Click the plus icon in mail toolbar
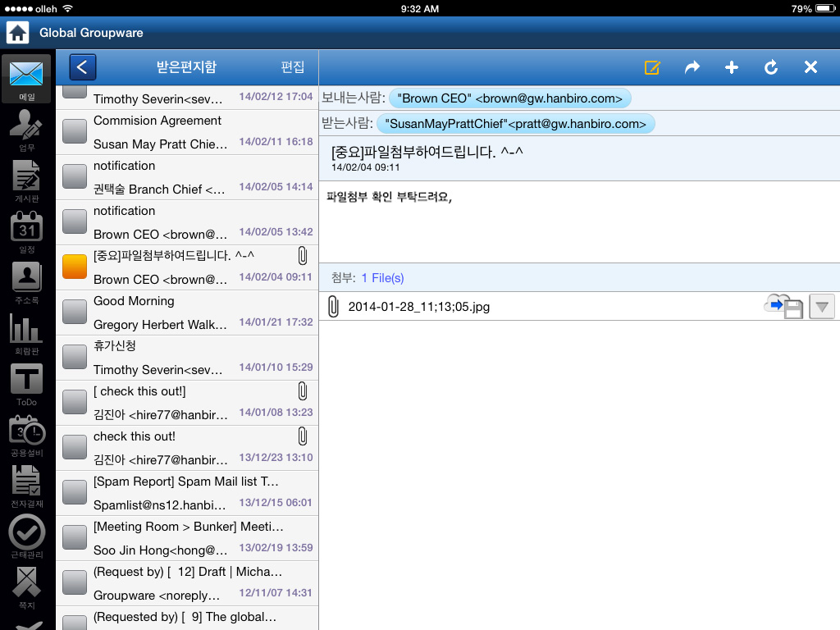The width and height of the screenshot is (840, 630). click(731, 67)
